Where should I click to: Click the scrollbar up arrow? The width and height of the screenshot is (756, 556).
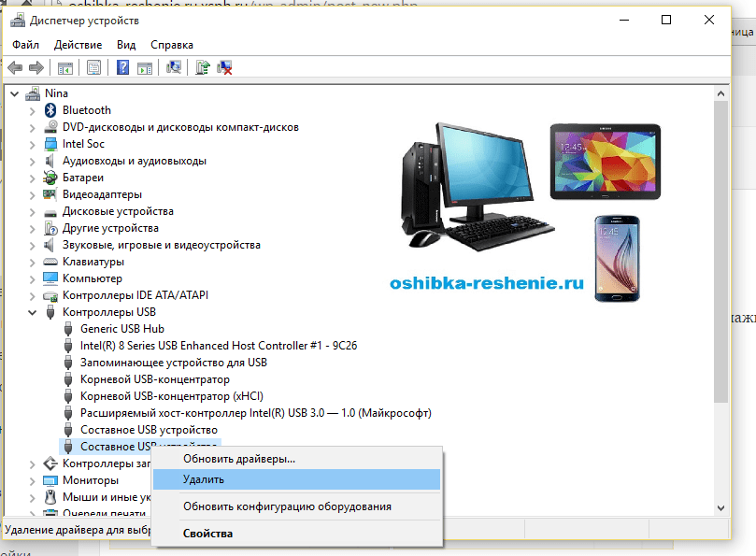tap(720, 93)
